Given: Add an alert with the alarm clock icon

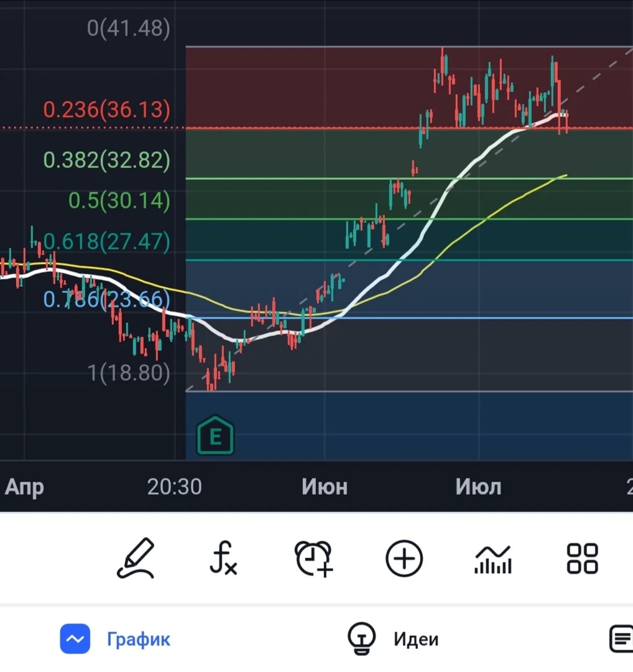Looking at the screenshot, I should tap(313, 558).
